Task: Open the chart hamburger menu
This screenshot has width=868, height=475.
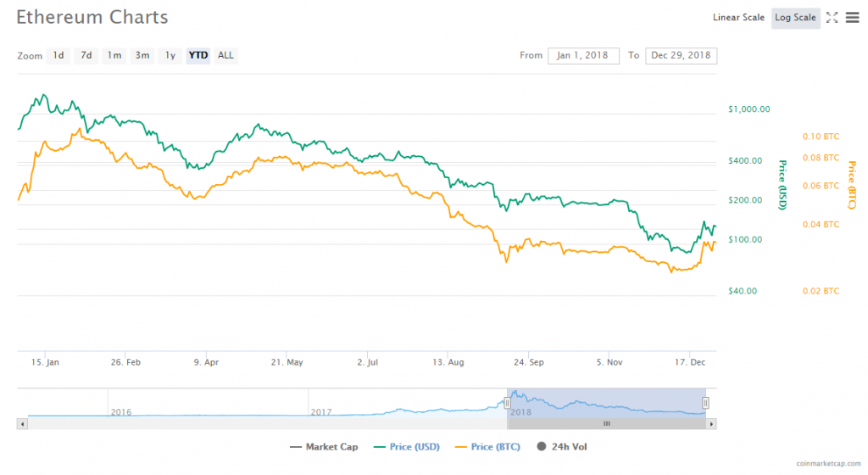Action: click(852, 18)
